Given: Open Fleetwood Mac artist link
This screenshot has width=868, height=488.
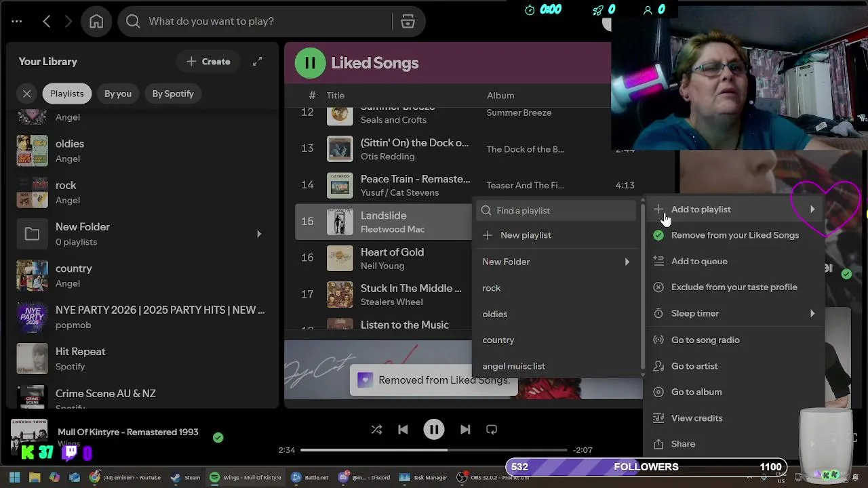Looking at the screenshot, I should click(x=393, y=229).
